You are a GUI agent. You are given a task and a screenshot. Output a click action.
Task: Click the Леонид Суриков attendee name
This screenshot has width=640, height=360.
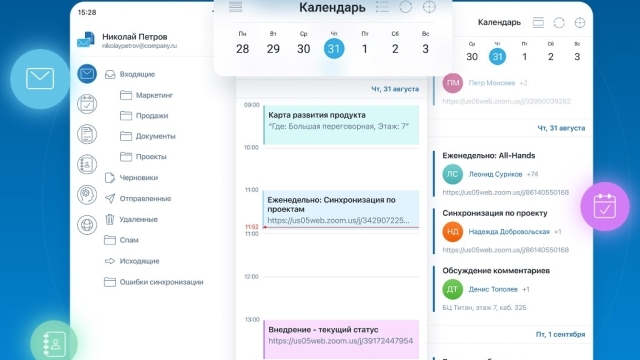495,174
